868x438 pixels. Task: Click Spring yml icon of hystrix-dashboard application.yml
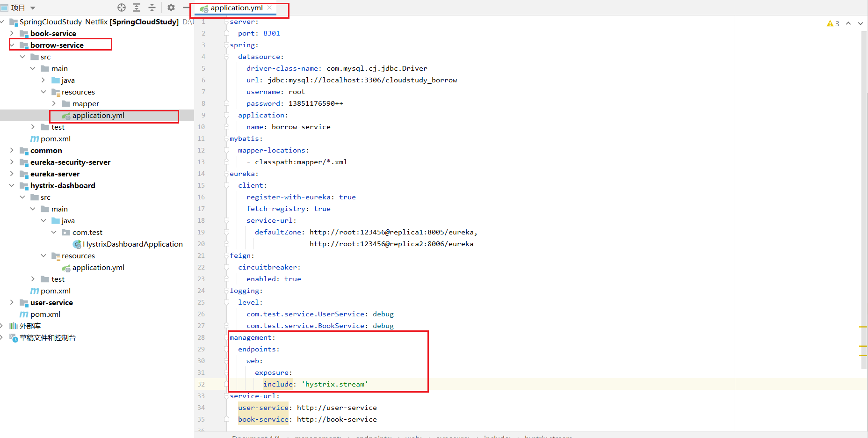click(x=66, y=268)
